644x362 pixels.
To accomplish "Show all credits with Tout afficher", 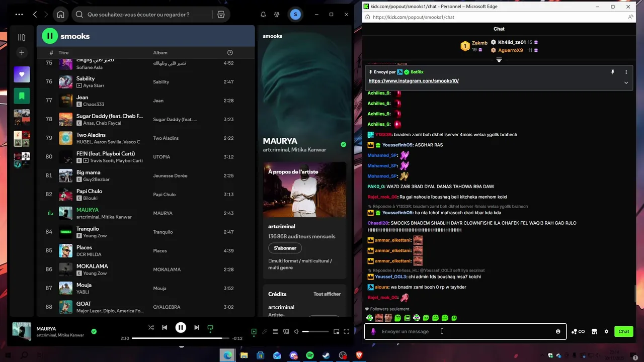I will [x=327, y=294].
